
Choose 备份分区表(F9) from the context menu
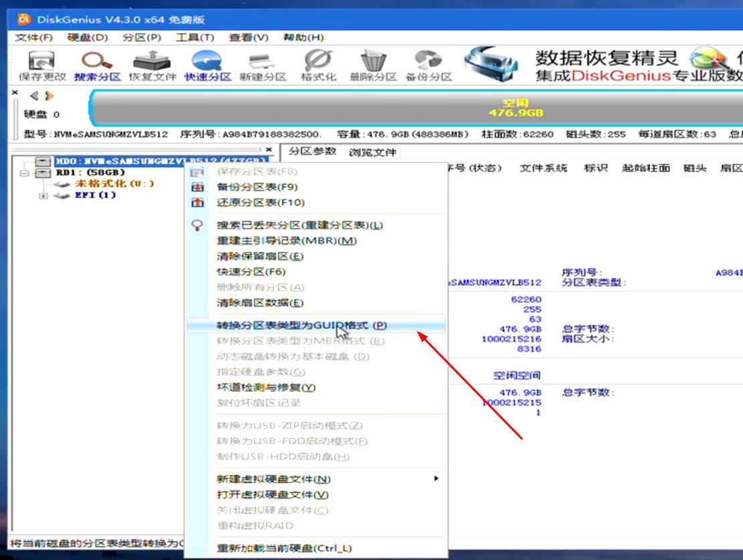(x=257, y=187)
